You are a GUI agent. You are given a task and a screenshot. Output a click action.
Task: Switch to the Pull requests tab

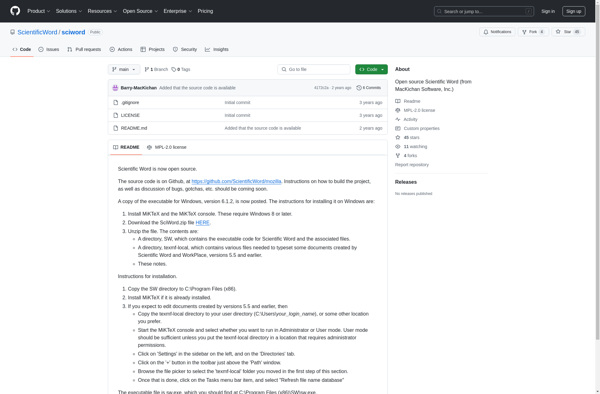[x=84, y=49]
